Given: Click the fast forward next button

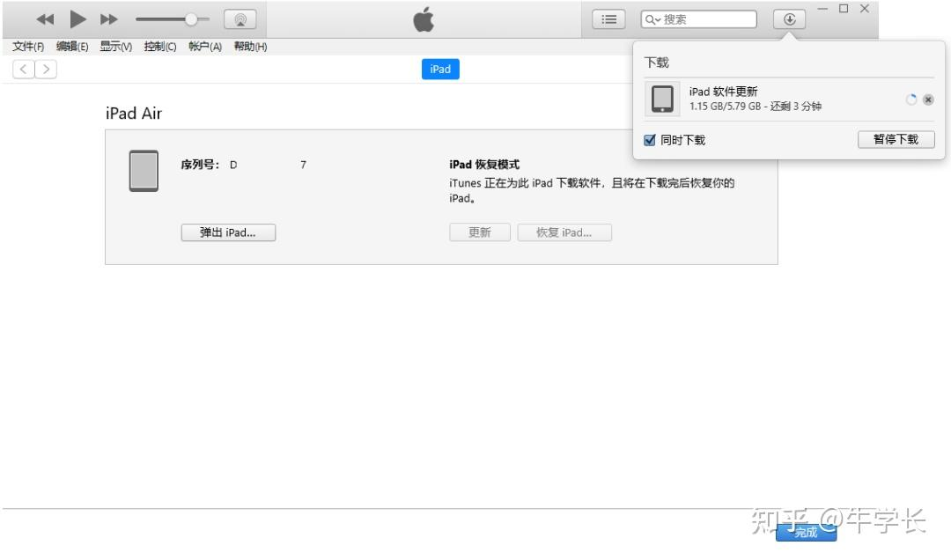Looking at the screenshot, I should [x=109, y=19].
